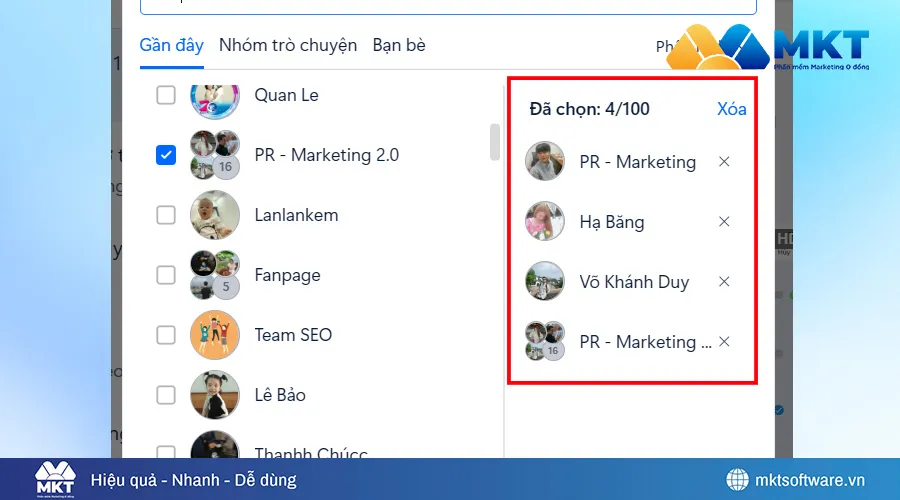Click the contact list scrollbar thumb
The height and width of the screenshot is (500, 900).
point(494,142)
